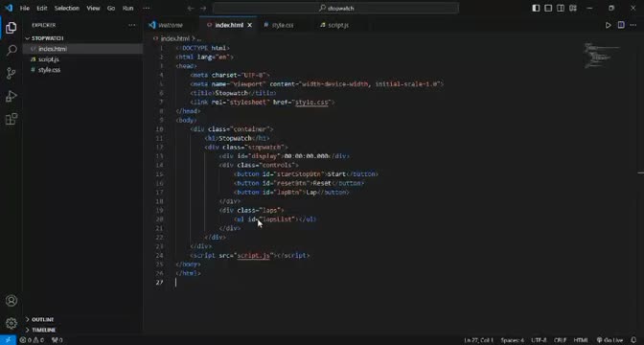Image resolution: width=644 pixels, height=345 pixels.
Task: Go forward with the right arrow
Action: tap(203, 9)
